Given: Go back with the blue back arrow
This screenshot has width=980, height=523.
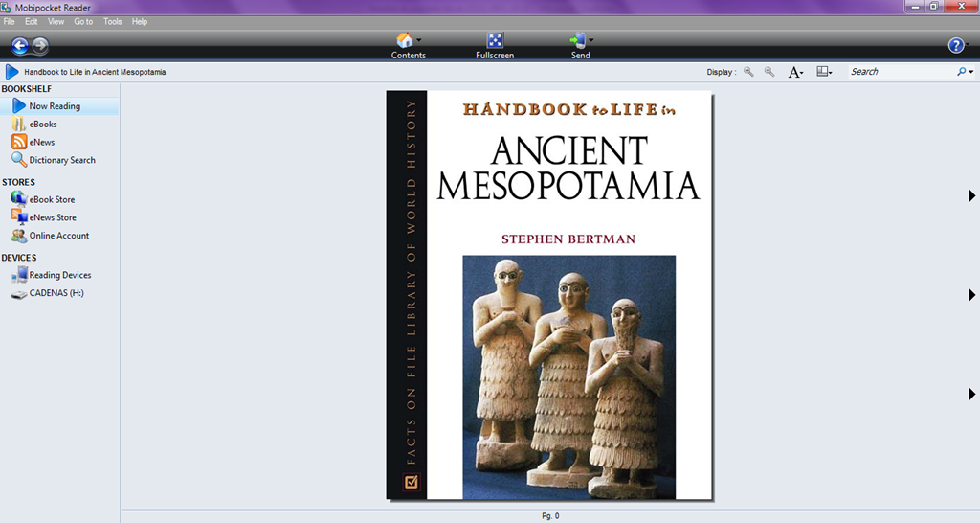Looking at the screenshot, I should pyautogui.click(x=20, y=45).
